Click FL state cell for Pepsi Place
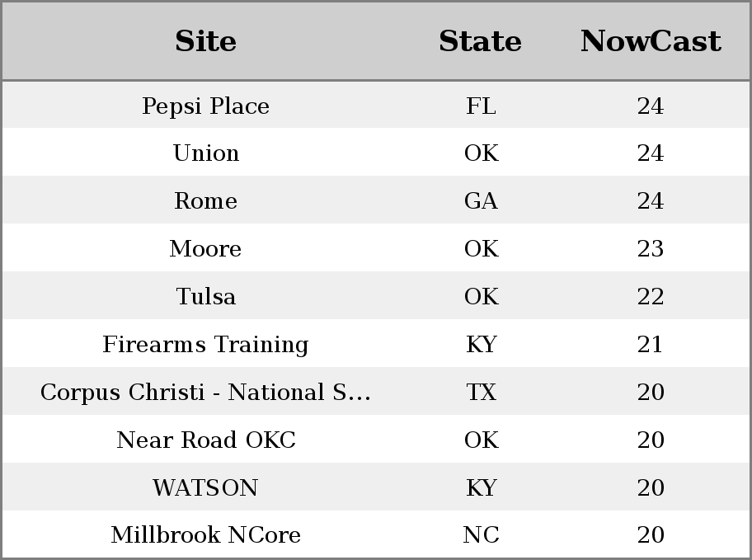The width and height of the screenshot is (752, 560). pos(481,106)
